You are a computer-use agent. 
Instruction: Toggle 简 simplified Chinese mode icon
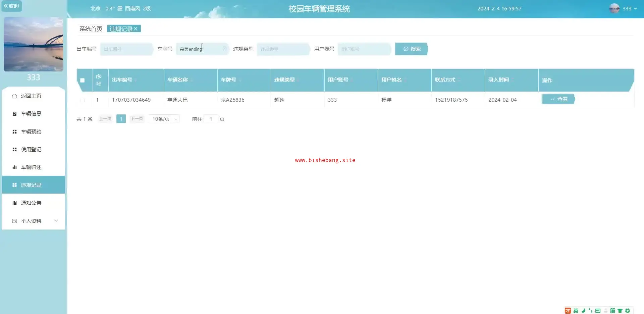tap(612, 311)
